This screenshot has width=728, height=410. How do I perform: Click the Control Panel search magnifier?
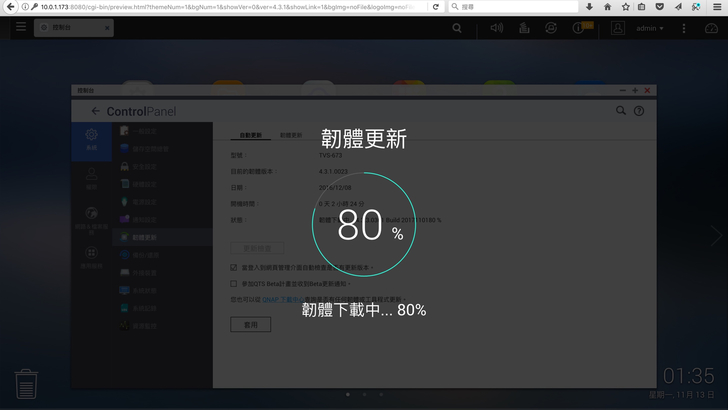click(x=621, y=111)
